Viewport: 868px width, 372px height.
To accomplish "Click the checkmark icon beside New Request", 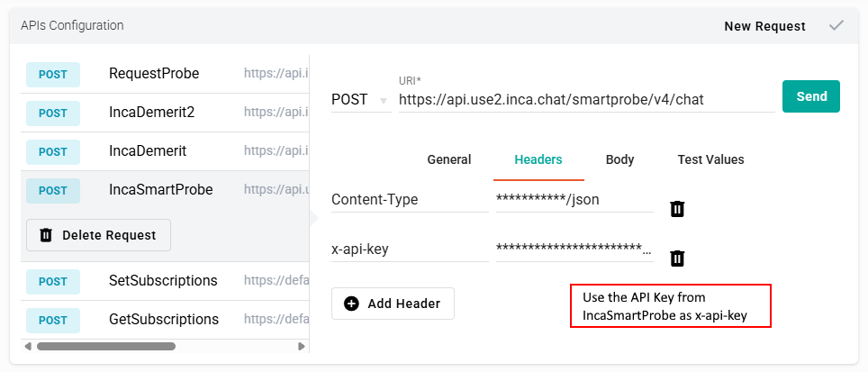I will pyautogui.click(x=836, y=25).
